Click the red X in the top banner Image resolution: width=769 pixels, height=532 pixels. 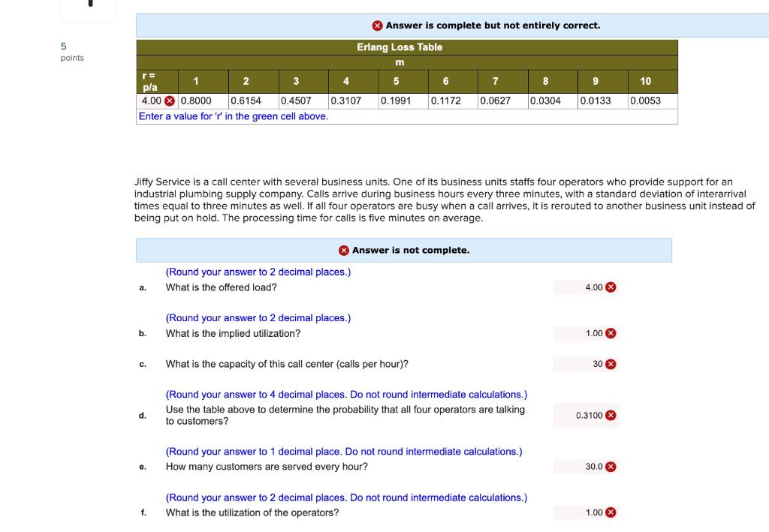[x=376, y=25]
